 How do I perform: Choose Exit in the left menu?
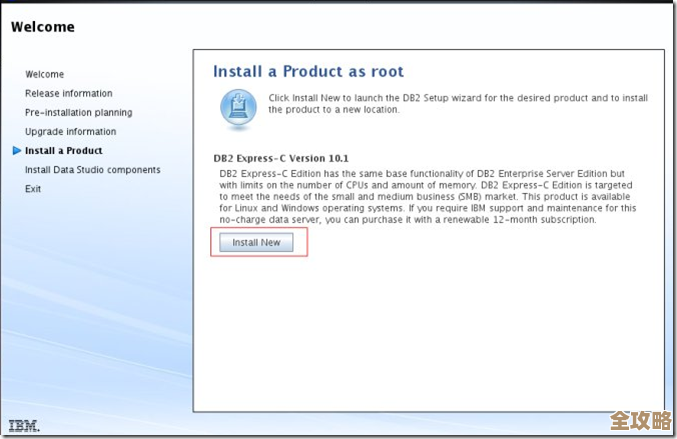(33, 189)
